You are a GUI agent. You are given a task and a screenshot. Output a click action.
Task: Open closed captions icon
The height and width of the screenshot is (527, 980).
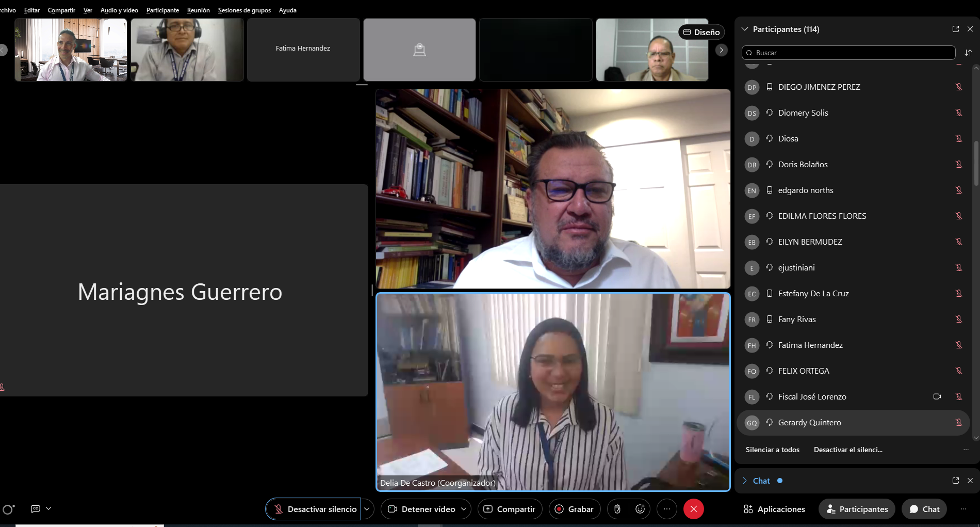[36, 508]
